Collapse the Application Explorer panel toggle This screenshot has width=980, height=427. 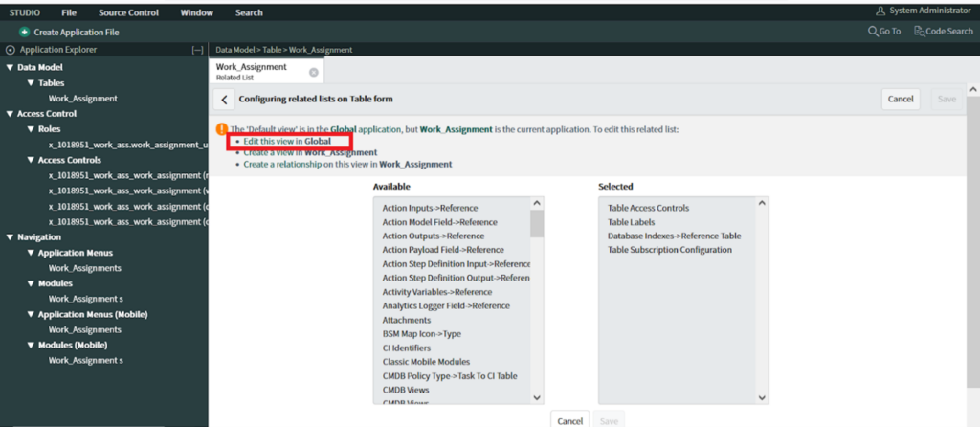coord(197,50)
